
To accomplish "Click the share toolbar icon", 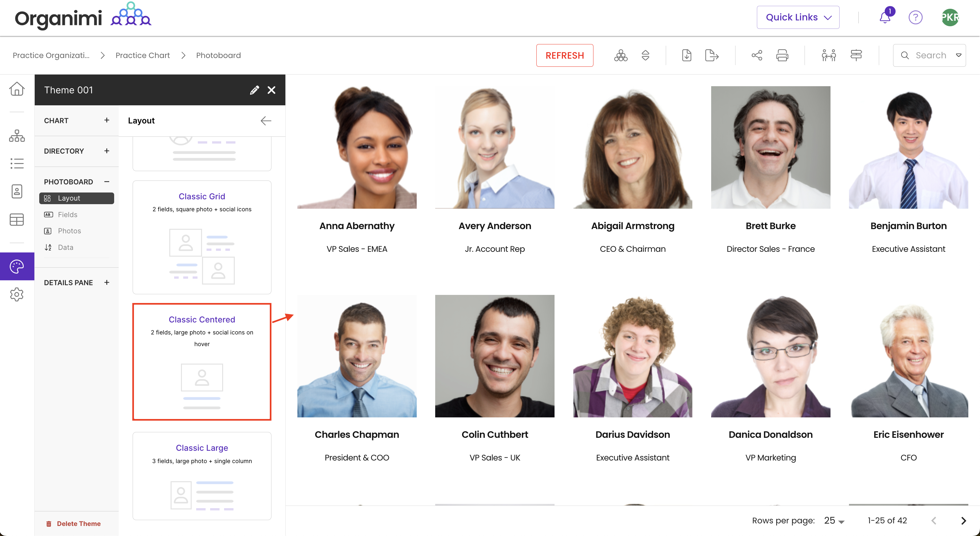I will (x=757, y=55).
